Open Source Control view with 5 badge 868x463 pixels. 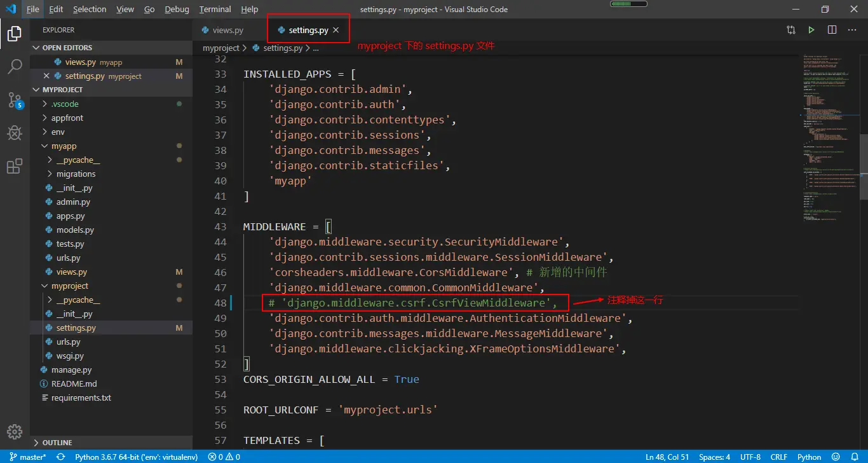[x=15, y=100]
